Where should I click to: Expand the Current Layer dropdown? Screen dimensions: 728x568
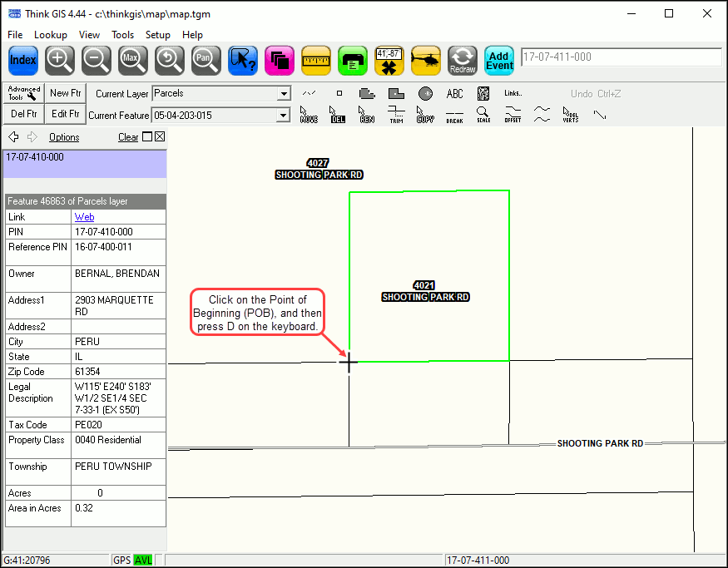(284, 94)
